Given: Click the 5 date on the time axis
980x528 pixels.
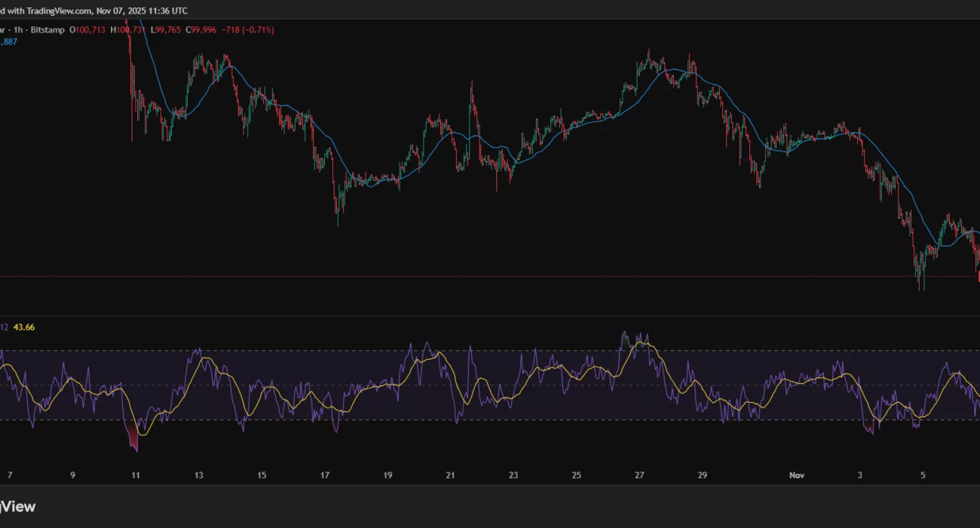Looking at the screenshot, I should pyautogui.click(x=923, y=475).
